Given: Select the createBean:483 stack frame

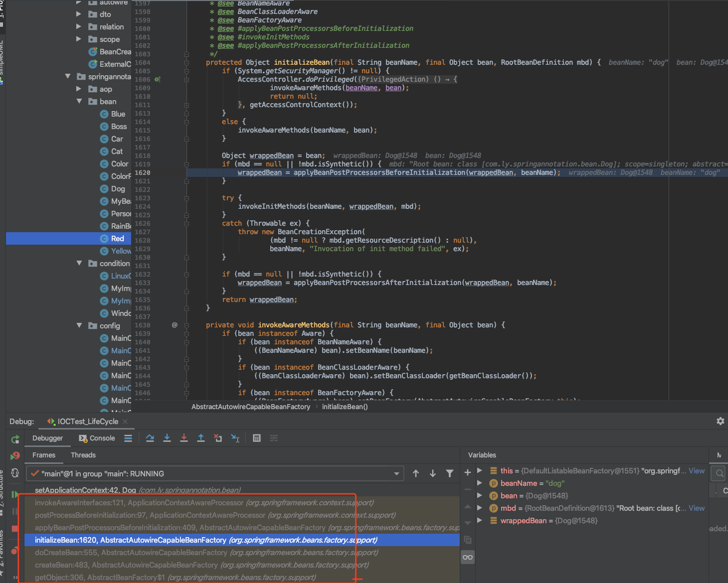Looking at the screenshot, I should [242, 565].
